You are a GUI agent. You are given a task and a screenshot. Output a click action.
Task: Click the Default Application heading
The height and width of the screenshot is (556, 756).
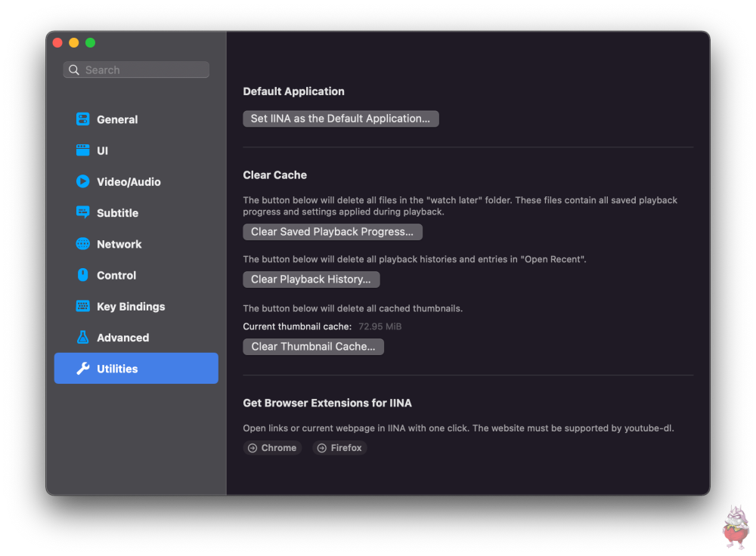pyautogui.click(x=293, y=91)
